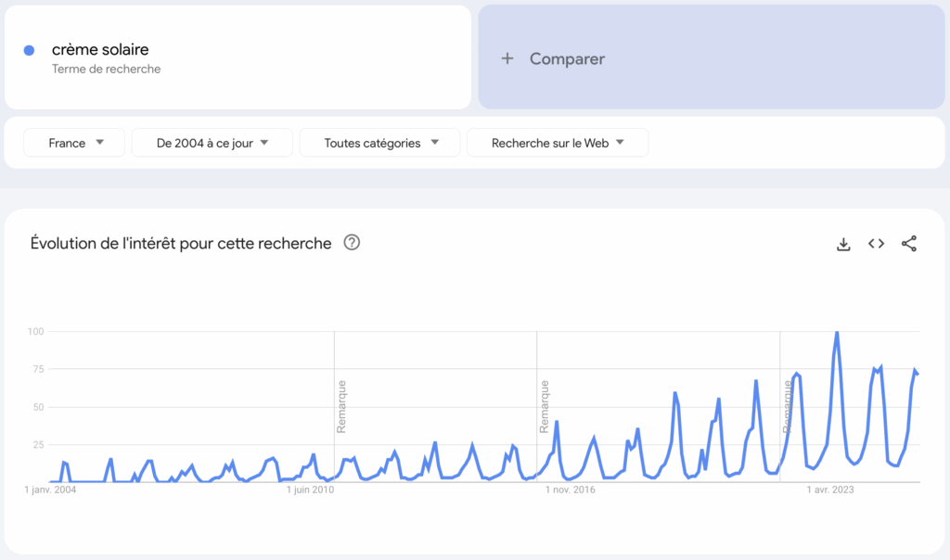The image size is (950, 560).
Task: Select the crème solaire search term card
Action: pos(237,57)
